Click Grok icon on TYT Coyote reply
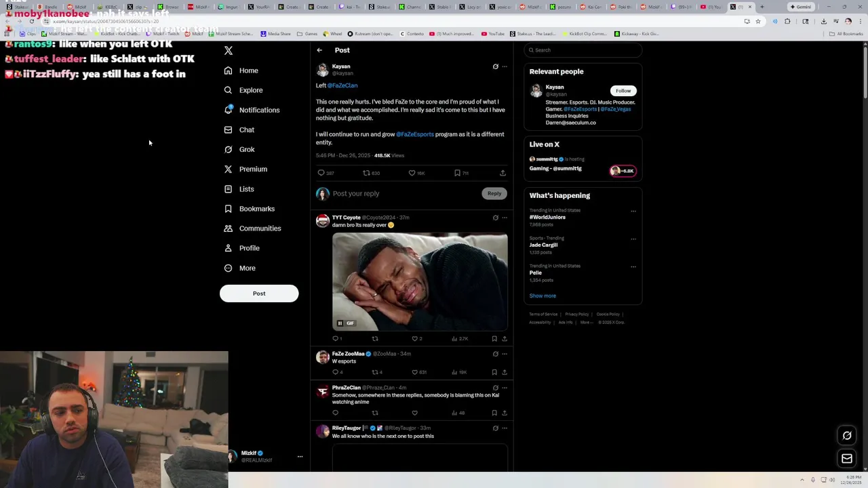The image size is (868, 488). [x=495, y=218]
